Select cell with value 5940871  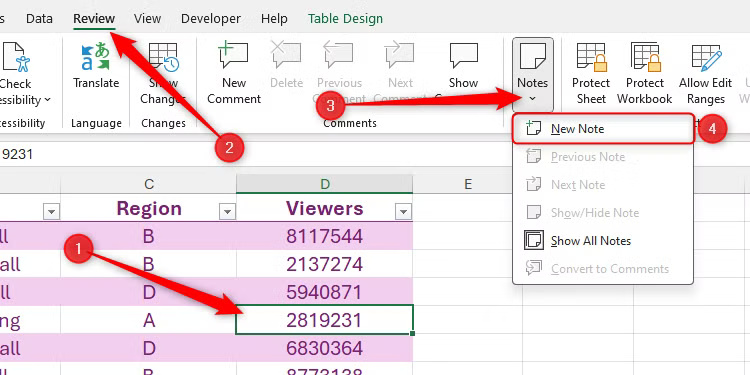pos(325,292)
